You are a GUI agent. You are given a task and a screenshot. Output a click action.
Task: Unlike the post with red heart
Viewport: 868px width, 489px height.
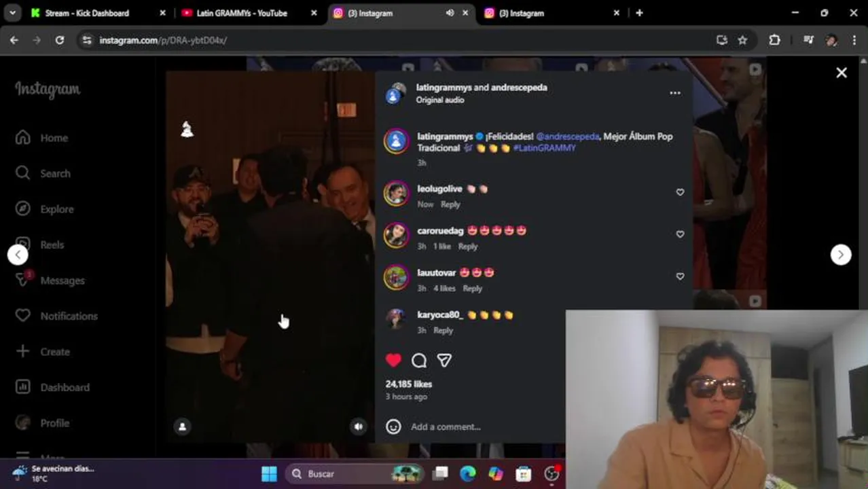393,360
